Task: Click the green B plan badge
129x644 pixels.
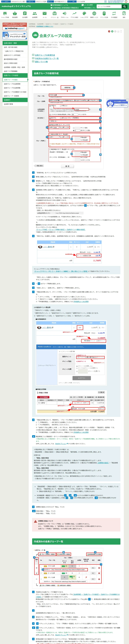Action: (112, 31)
